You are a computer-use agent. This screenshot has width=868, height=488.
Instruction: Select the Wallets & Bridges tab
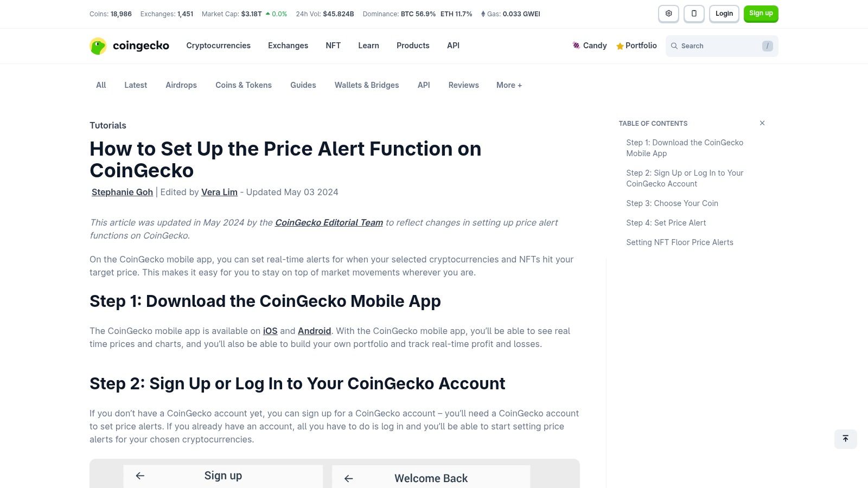pos(367,85)
